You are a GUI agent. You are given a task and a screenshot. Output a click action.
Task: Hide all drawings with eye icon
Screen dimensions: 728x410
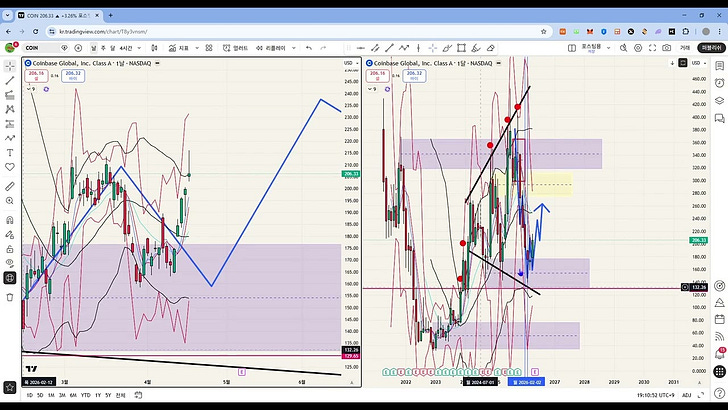10,263
